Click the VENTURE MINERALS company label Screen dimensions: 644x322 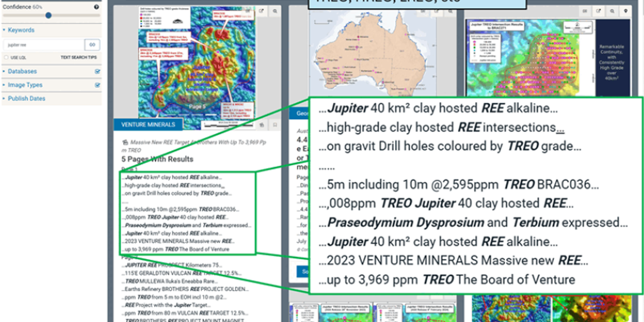pyautogui.click(x=148, y=125)
